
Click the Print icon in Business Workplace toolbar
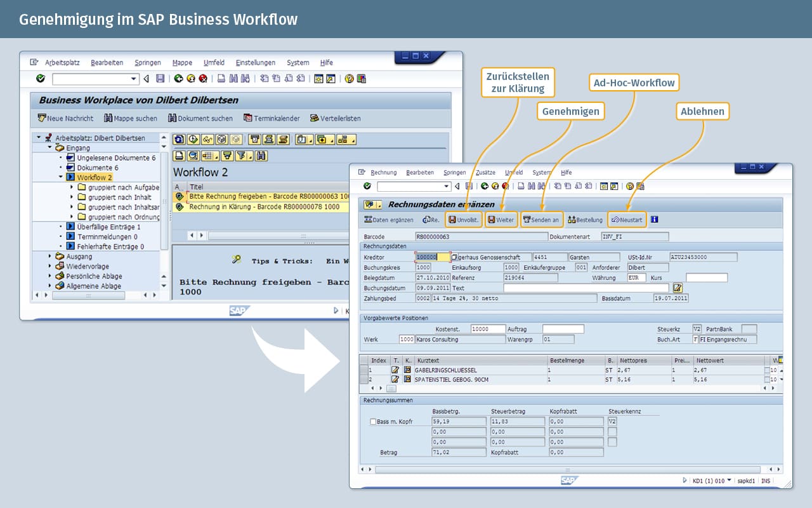pos(221,79)
